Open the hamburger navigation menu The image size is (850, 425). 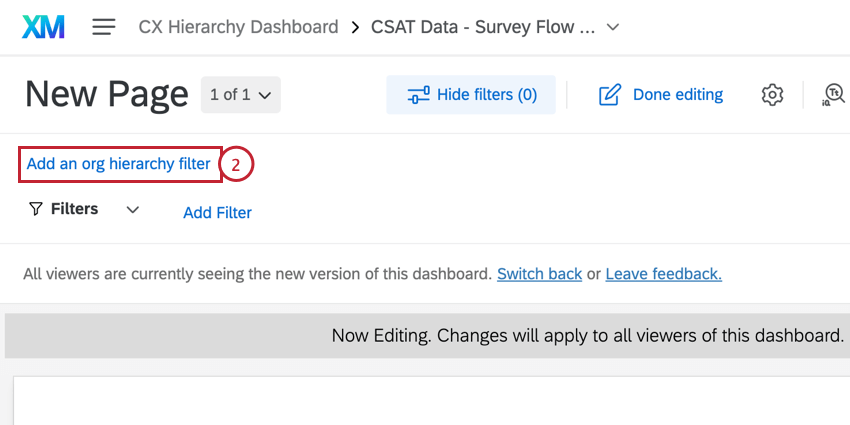[x=104, y=27]
